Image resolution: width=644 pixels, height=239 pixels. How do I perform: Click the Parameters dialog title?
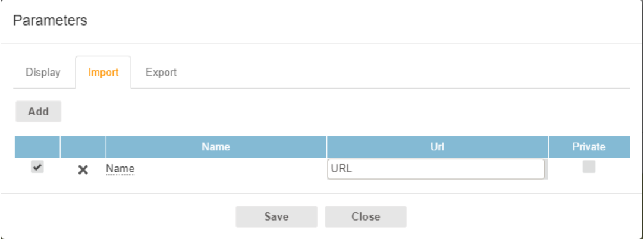[x=50, y=21]
